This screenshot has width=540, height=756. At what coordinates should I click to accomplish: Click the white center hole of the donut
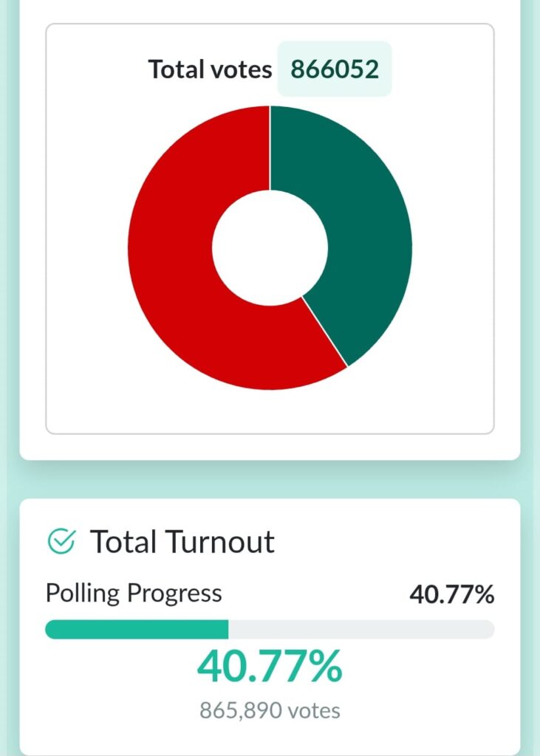point(270,248)
